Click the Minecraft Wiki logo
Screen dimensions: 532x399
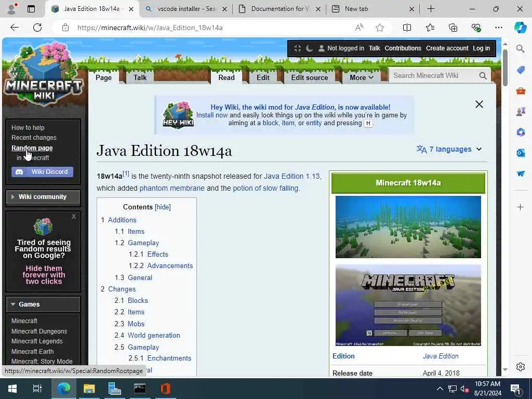[x=43, y=75]
